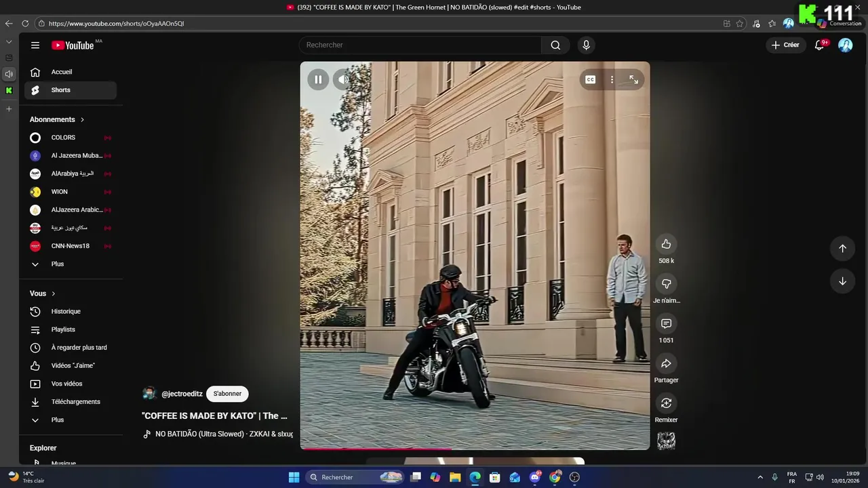Open the taskbar weather widget

pos(26,477)
